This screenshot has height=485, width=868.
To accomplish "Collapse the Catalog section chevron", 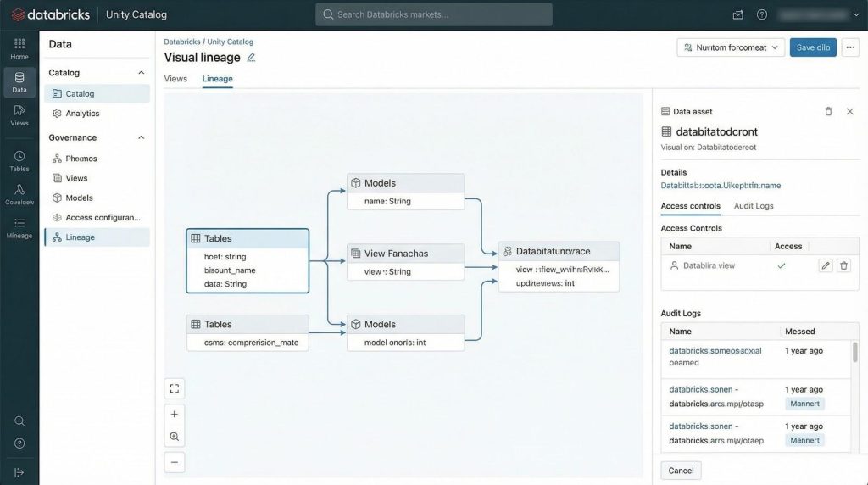I will [142, 73].
